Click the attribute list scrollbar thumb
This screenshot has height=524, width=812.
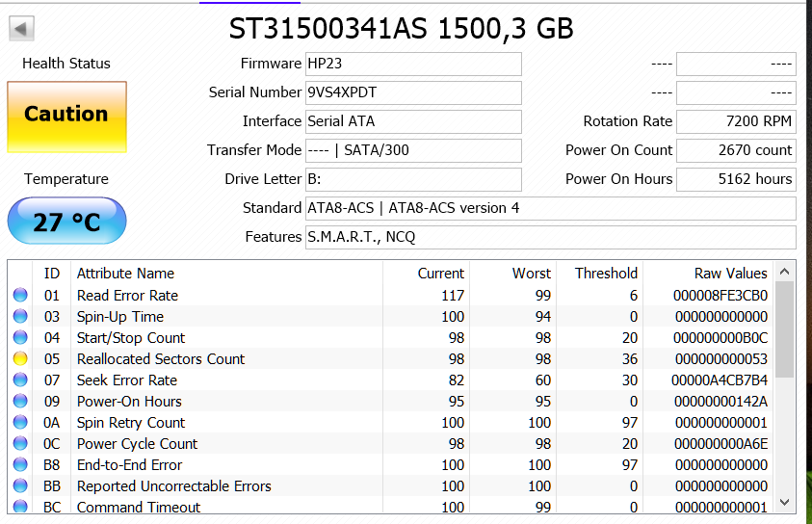point(785,329)
